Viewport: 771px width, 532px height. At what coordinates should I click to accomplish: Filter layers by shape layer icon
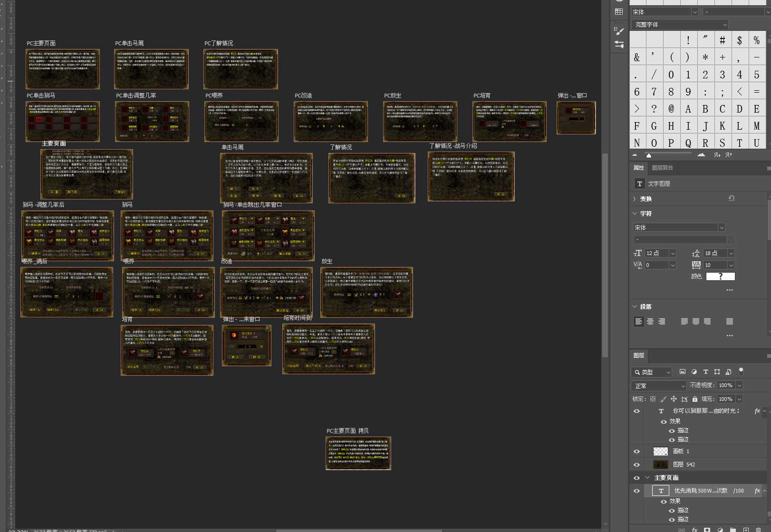pyautogui.click(x=717, y=372)
